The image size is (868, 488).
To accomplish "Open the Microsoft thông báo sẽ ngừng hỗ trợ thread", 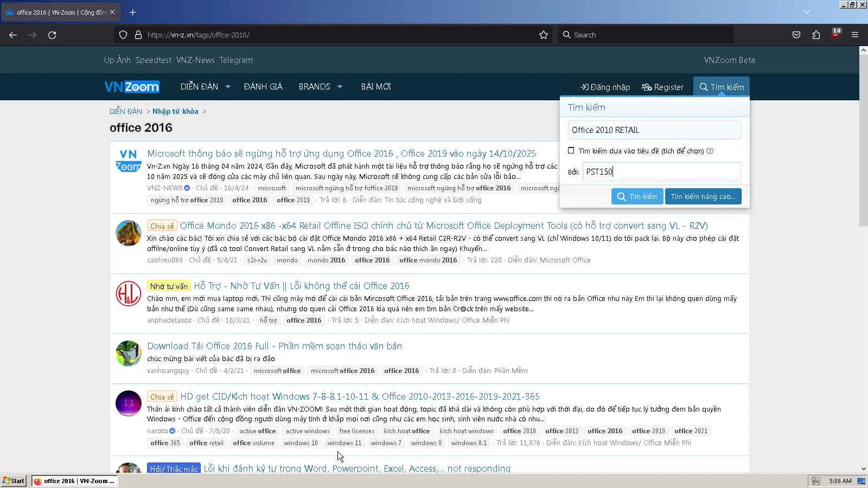I will click(341, 153).
